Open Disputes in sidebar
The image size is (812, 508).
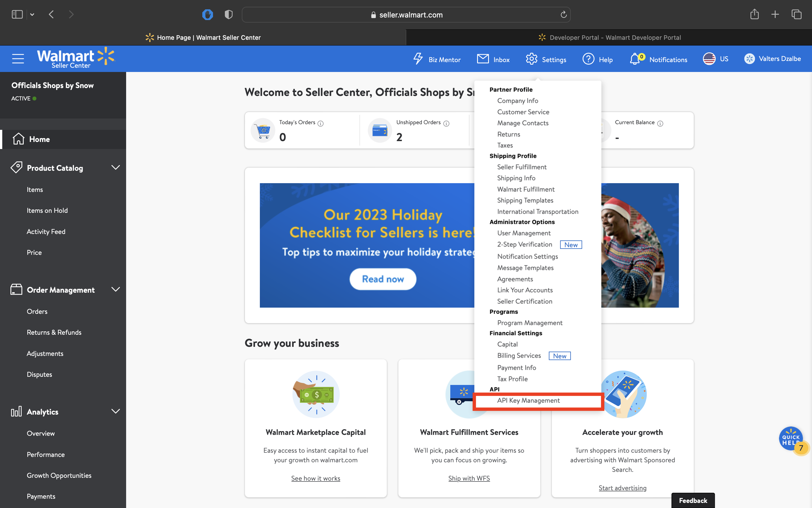[x=39, y=374]
